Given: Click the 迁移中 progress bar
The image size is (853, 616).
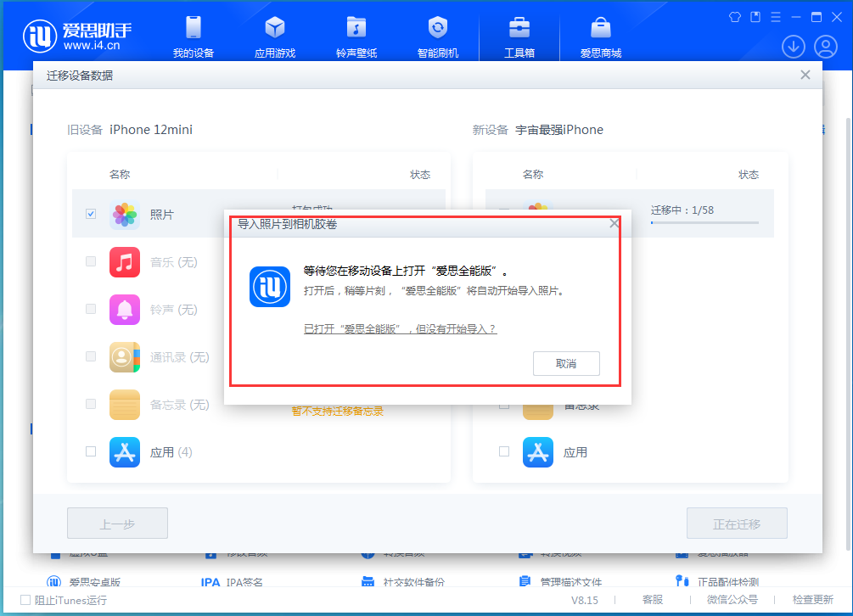Looking at the screenshot, I should pos(704,222).
